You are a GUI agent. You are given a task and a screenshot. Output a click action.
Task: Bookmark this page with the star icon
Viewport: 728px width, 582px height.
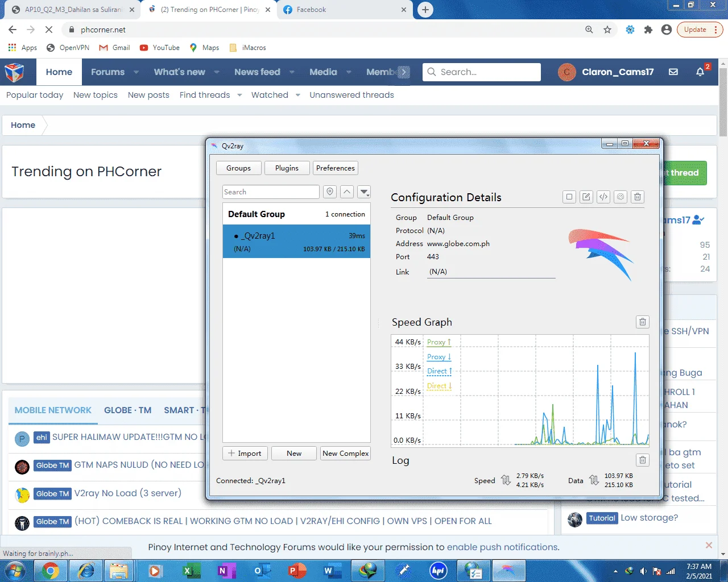pos(607,30)
